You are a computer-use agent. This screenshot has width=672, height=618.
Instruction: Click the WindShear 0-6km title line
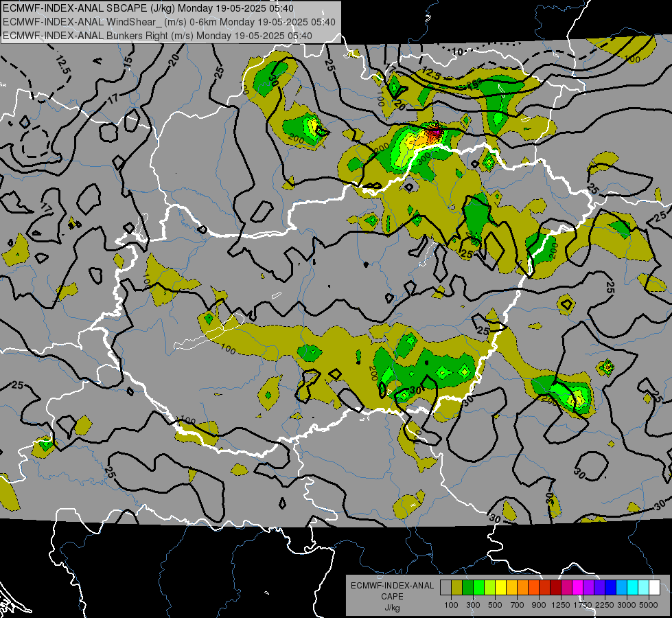pos(169,22)
